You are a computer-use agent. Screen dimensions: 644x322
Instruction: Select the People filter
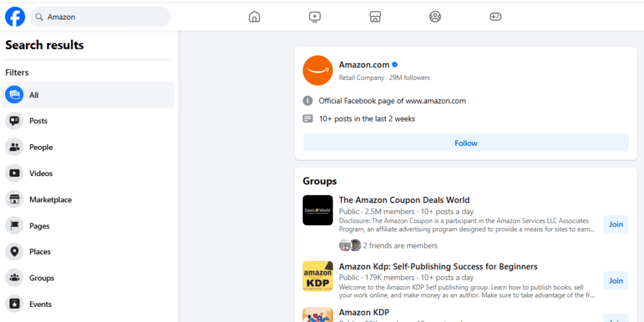point(88,147)
